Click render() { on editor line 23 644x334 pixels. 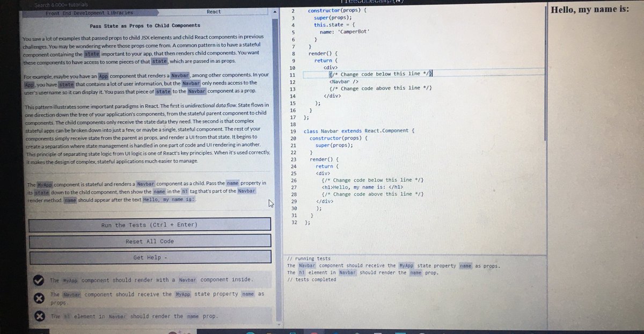point(325,159)
